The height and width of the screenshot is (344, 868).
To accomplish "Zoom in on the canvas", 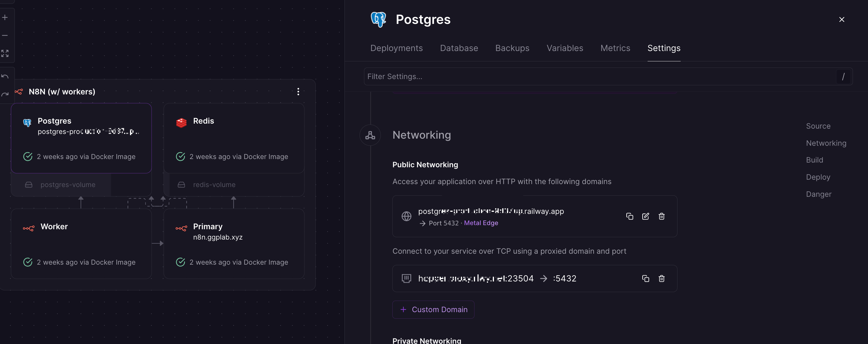I will pyautogui.click(x=5, y=17).
